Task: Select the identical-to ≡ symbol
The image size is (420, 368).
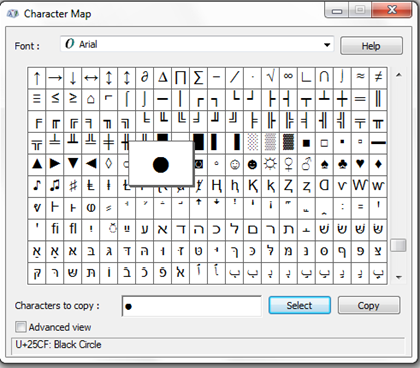Action: tap(37, 99)
